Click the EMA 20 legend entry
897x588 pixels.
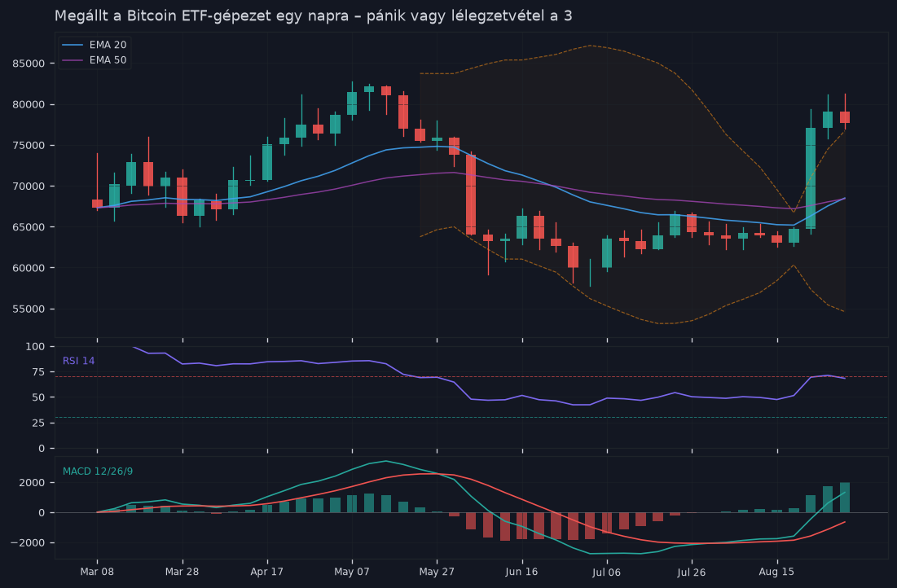(x=95, y=45)
